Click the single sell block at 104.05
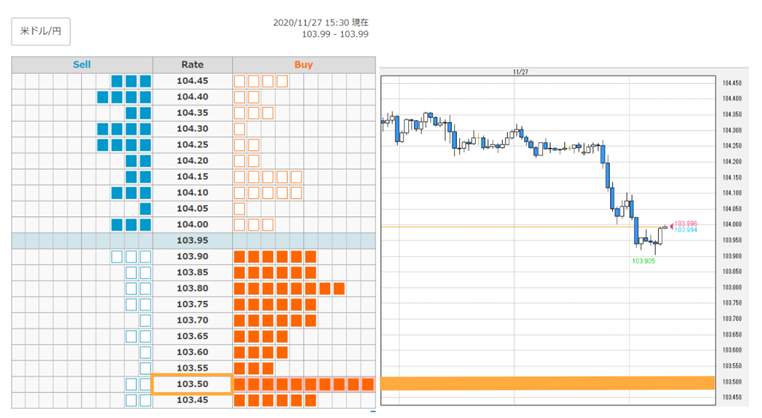The image size is (762, 418). pos(145,209)
